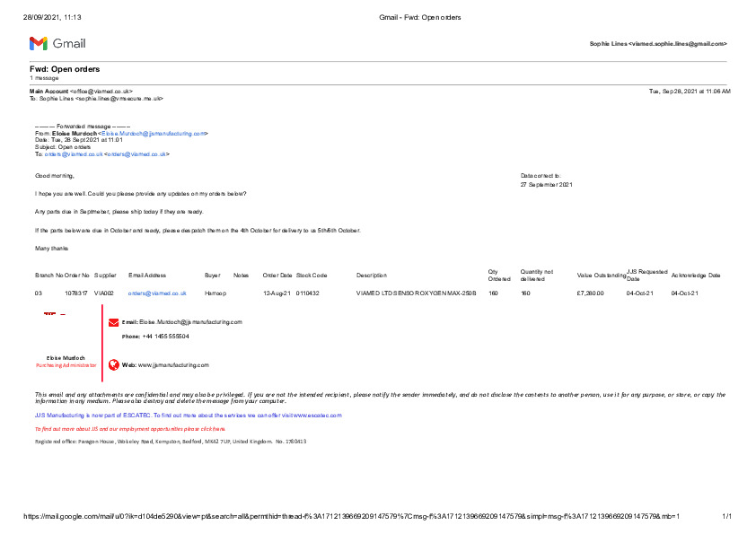The width and height of the screenshot is (756, 534).
Task: Click the 'Main Account' sender name
Action: pyautogui.click(x=49, y=92)
